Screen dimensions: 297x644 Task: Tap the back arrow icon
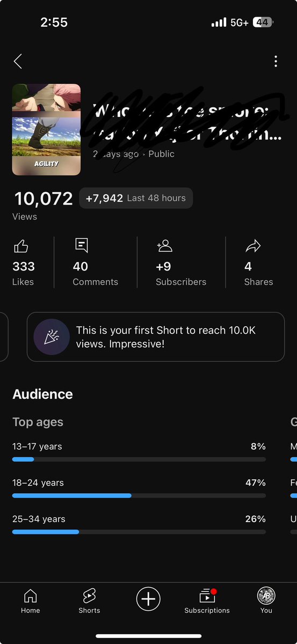click(18, 61)
